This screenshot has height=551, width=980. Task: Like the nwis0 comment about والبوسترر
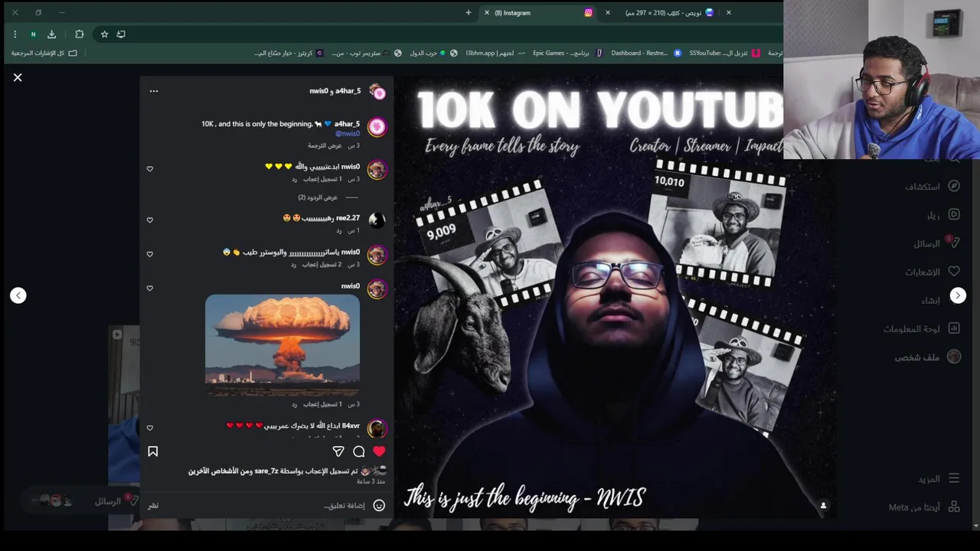tap(150, 254)
